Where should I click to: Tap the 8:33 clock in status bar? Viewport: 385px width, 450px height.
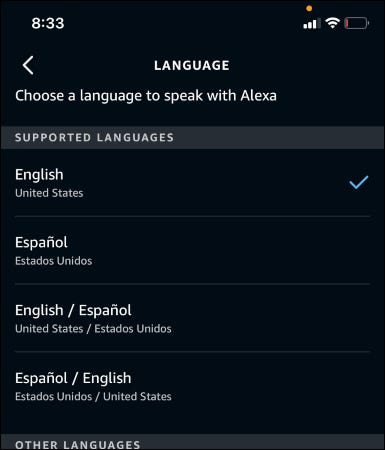48,23
